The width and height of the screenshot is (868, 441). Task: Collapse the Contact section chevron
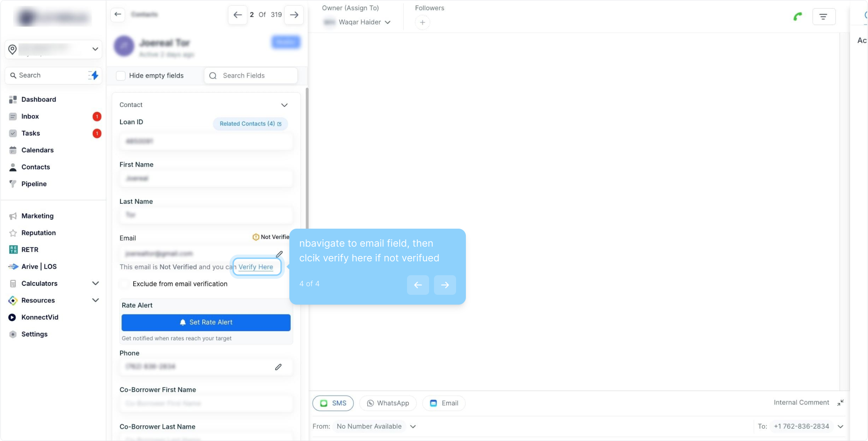pos(284,105)
